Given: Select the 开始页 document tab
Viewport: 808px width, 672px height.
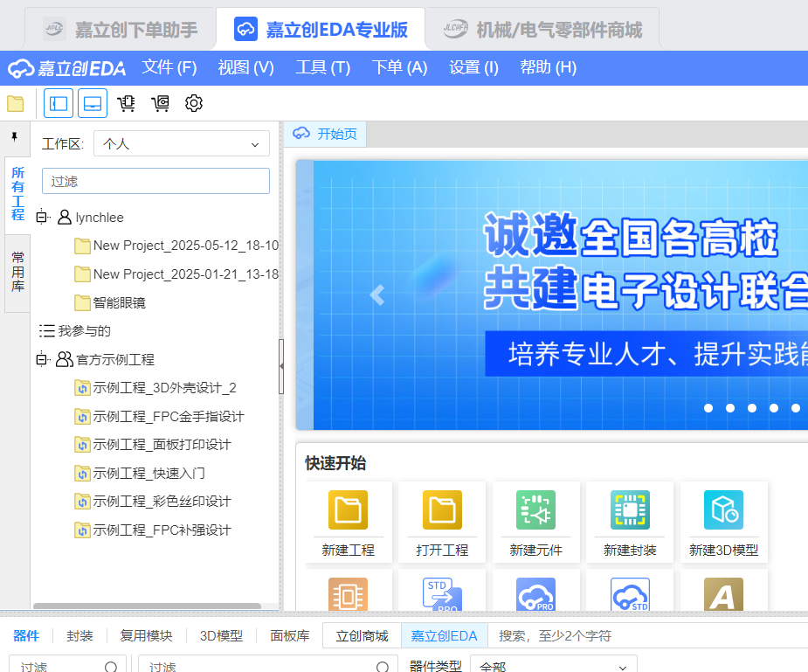Looking at the screenshot, I should 325,135.
